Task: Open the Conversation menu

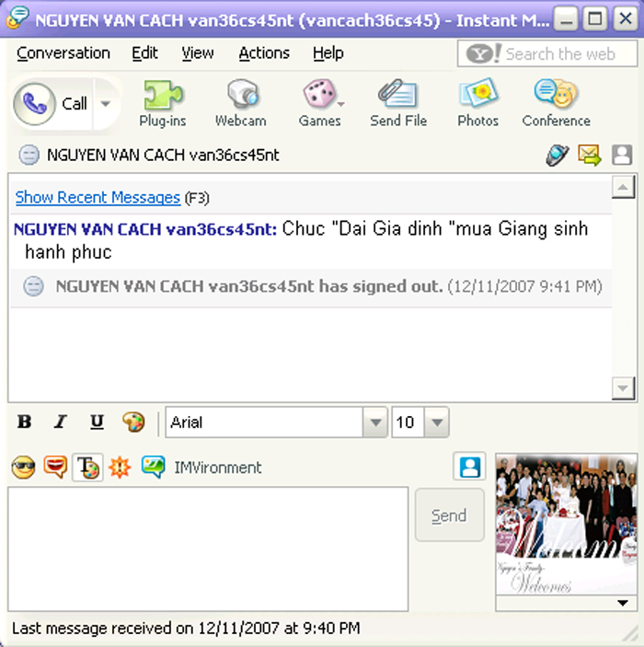Action: tap(63, 53)
